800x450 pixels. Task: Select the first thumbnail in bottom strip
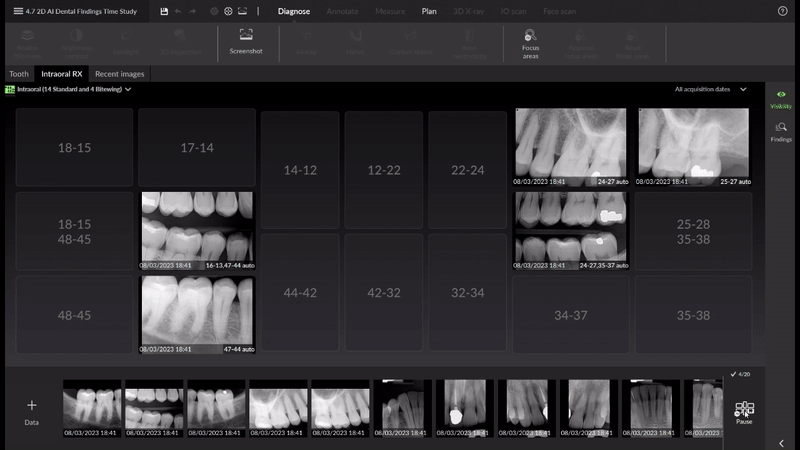point(92,408)
